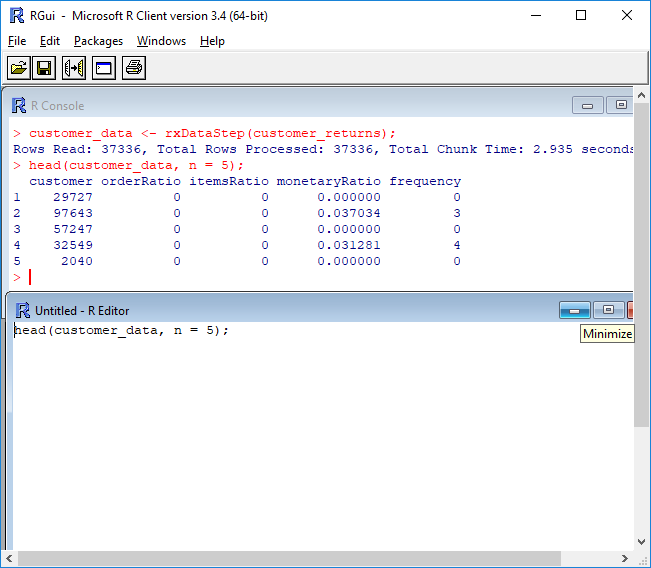This screenshot has height=568, width=651.
Task: Minimize the main RGui window
Action: [x=536, y=15]
